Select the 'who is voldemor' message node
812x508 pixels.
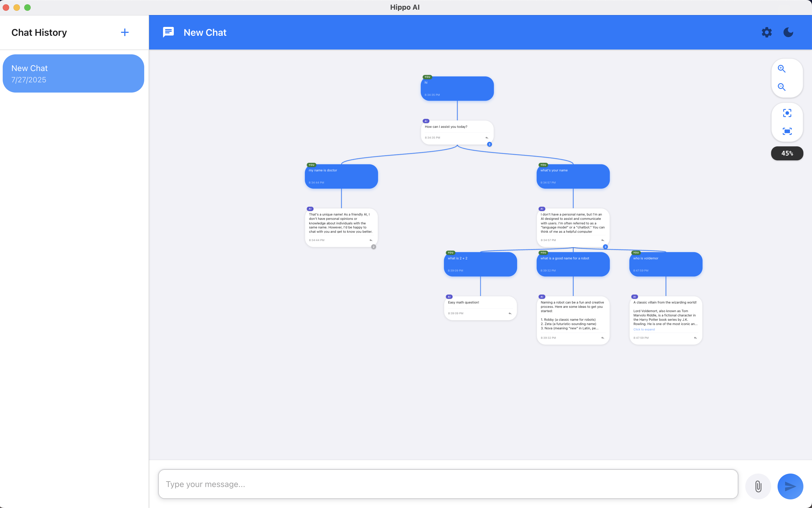pyautogui.click(x=666, y=264)
